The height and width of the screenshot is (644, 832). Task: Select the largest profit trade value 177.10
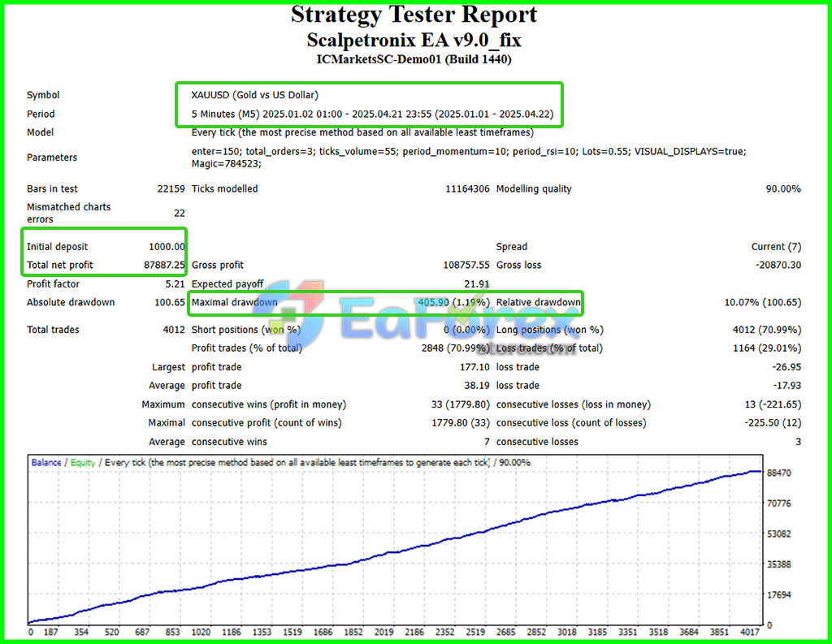coord(474,367)
